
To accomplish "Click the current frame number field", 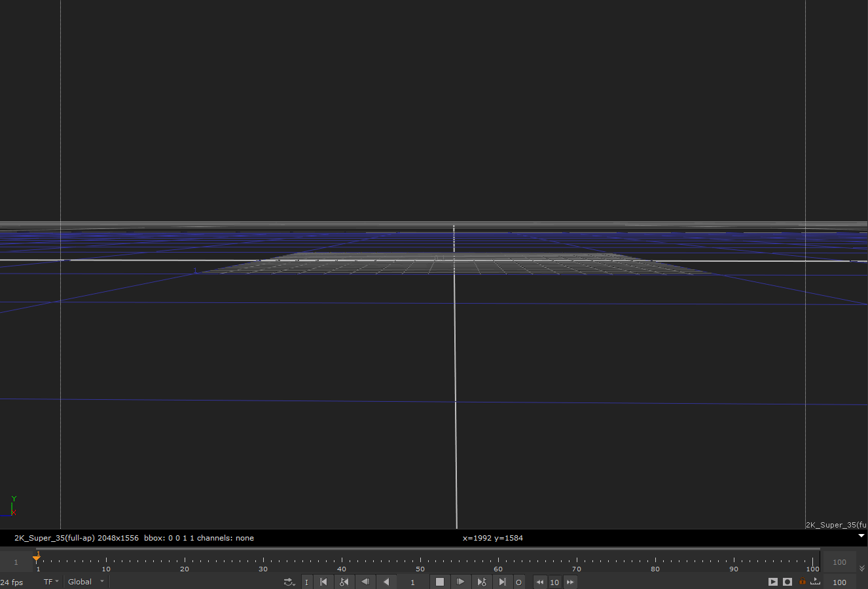I will (x=412, y=582).
